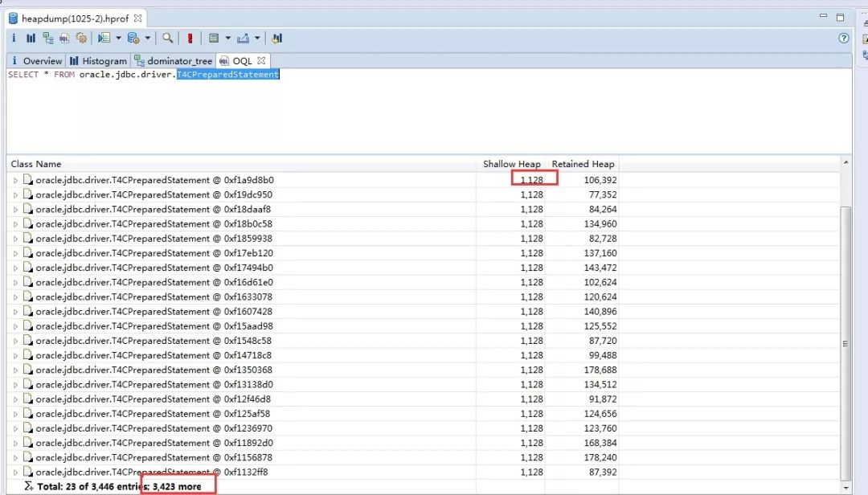This screenshot has width=868, height=495.
Task: Switch to the Histogram tab
Action: tap(99, 61)
